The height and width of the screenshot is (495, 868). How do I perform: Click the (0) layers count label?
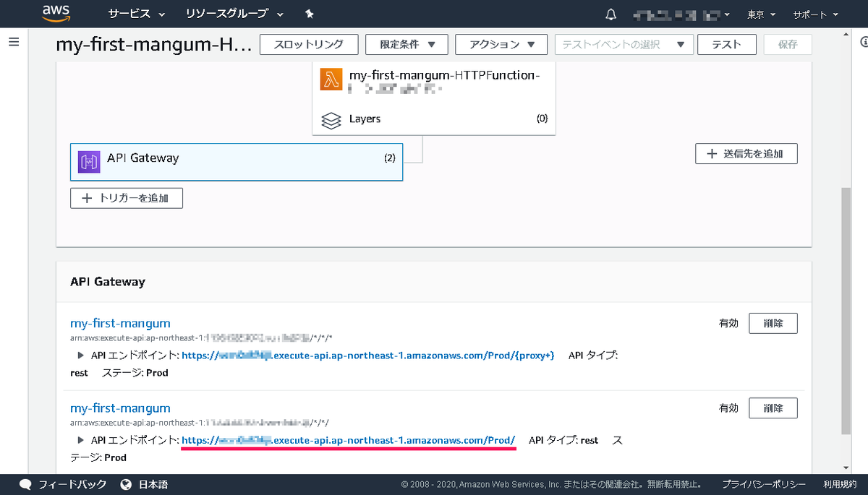click(542, 119)
